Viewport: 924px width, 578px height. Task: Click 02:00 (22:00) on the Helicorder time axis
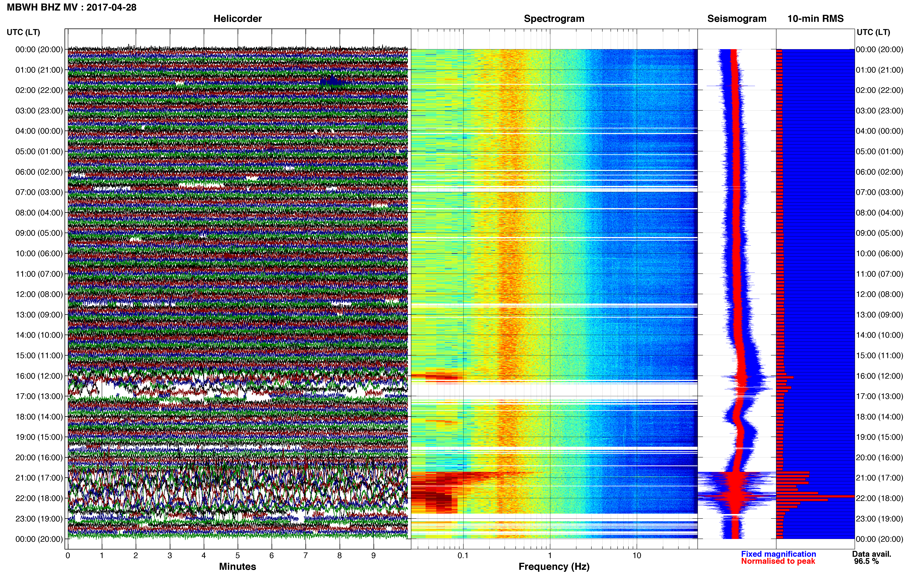click(x=39, y=90)
